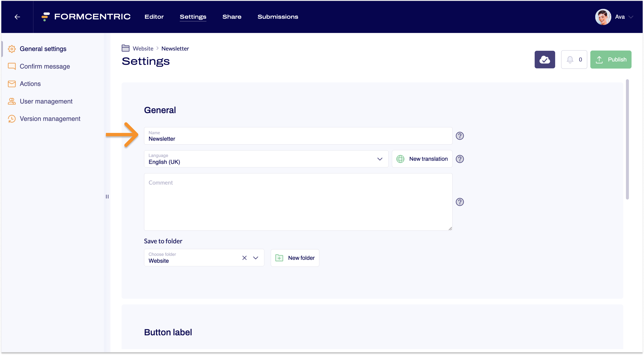The width and height of the screenshot is (644, 355).
Task: Click the Publish button
Action: [x=611, y=59]
